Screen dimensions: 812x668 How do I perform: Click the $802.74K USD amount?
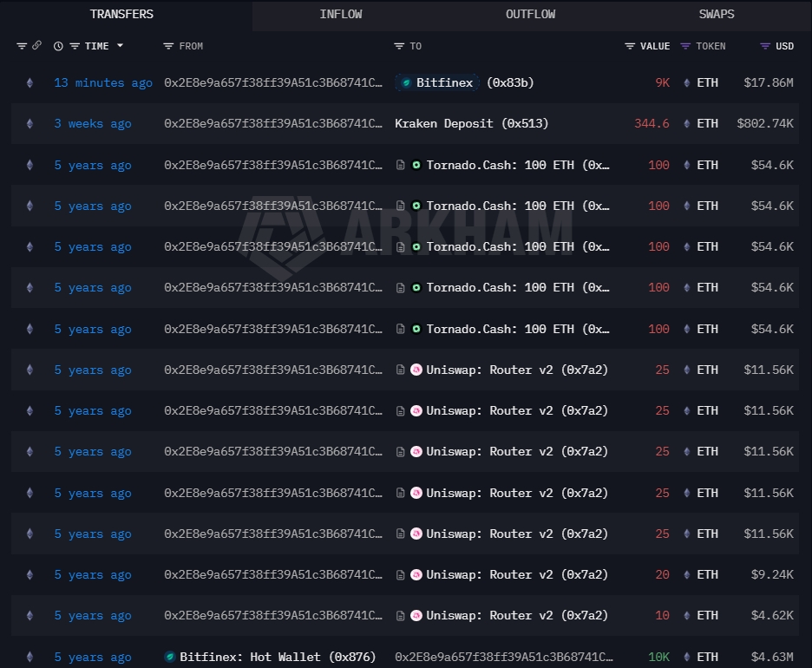765,124
